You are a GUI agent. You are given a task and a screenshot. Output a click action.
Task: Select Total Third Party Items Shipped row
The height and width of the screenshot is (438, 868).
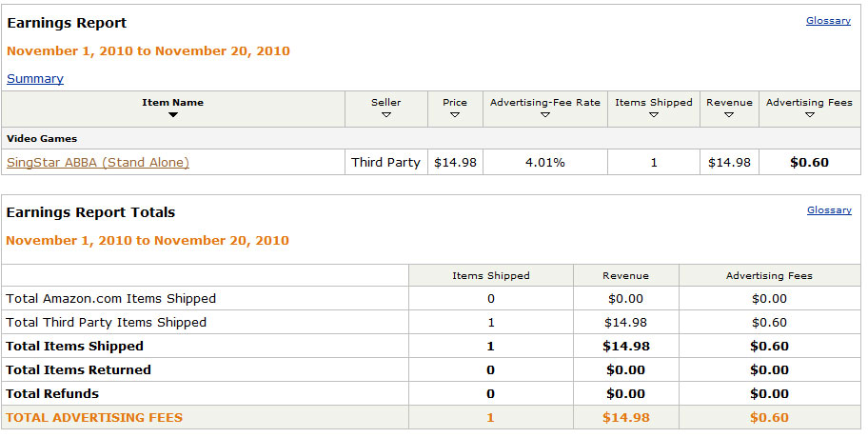click(x=431, y=322)
